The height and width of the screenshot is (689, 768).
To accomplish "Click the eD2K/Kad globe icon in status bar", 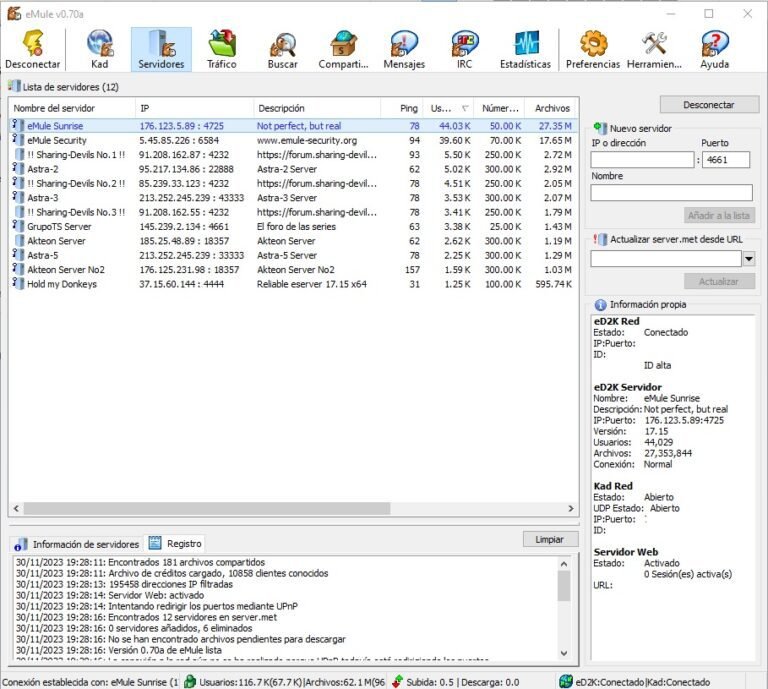I will point(566,681).
